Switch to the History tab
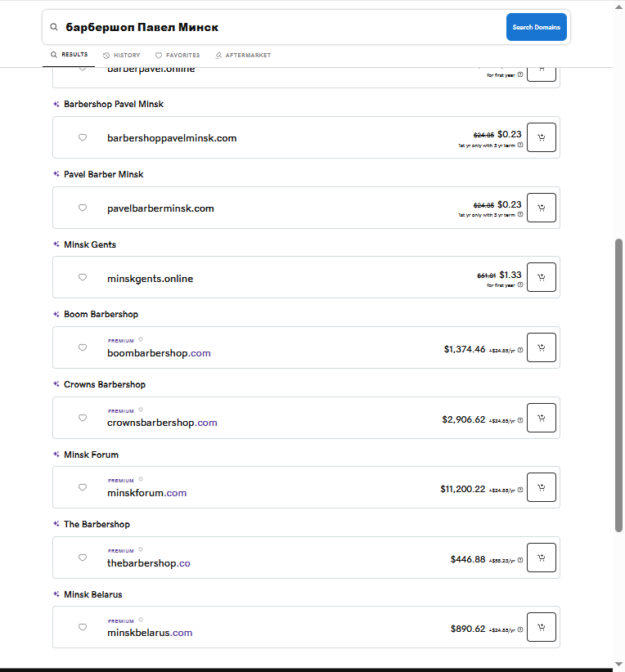This screenshot has width=625, height=672. [122, 56]
